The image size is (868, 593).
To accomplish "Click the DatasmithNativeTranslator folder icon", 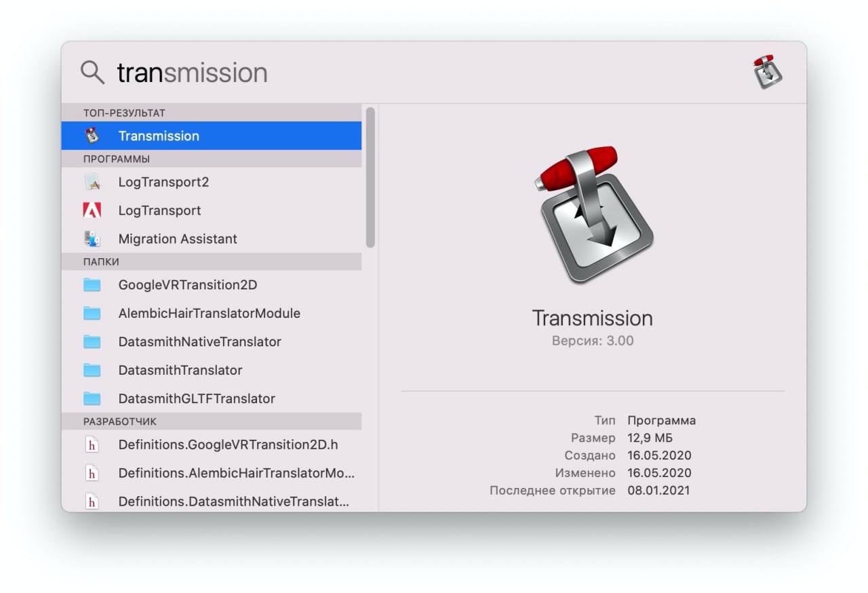I will [x=92, y=342].
